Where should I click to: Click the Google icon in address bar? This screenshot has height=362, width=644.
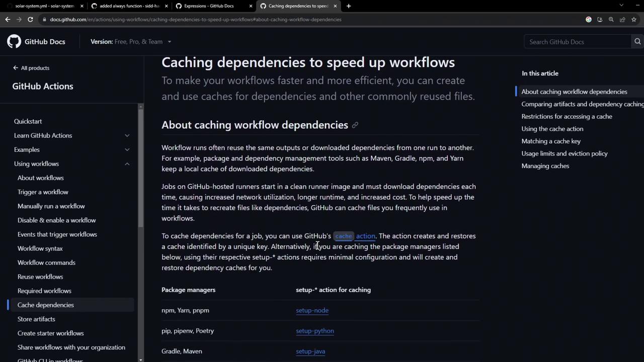tap(589, 19)
